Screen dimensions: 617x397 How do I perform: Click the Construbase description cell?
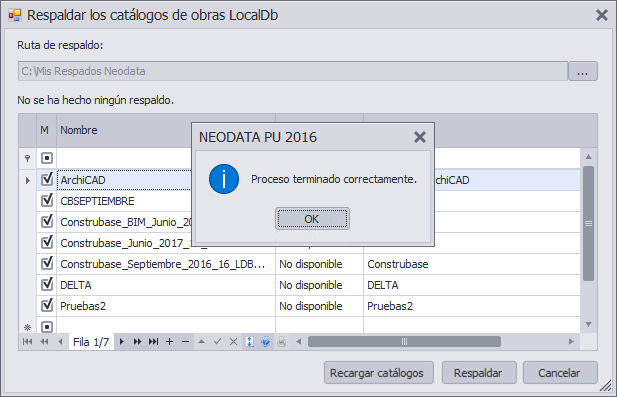click(471, 264)
